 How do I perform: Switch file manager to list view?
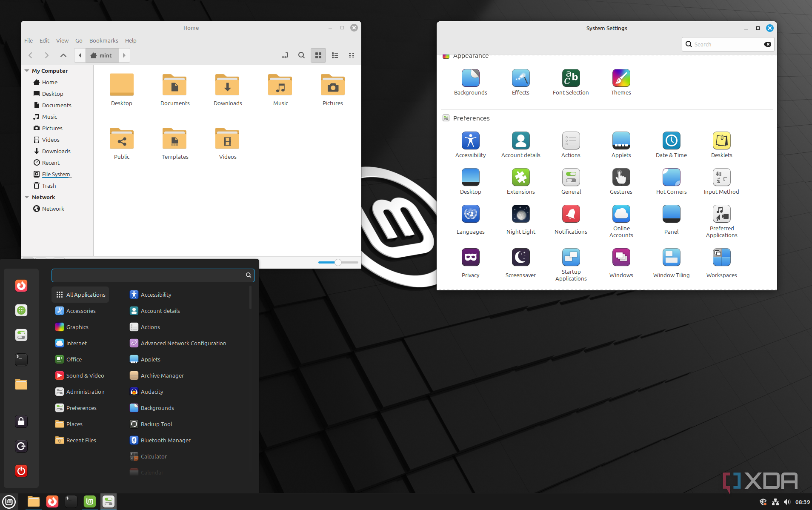point(335,55)
